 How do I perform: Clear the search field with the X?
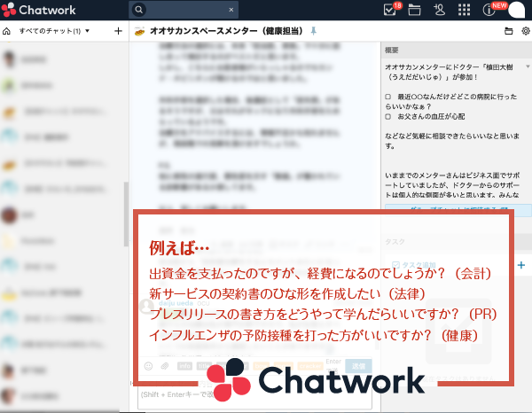[x=231, y=10]
